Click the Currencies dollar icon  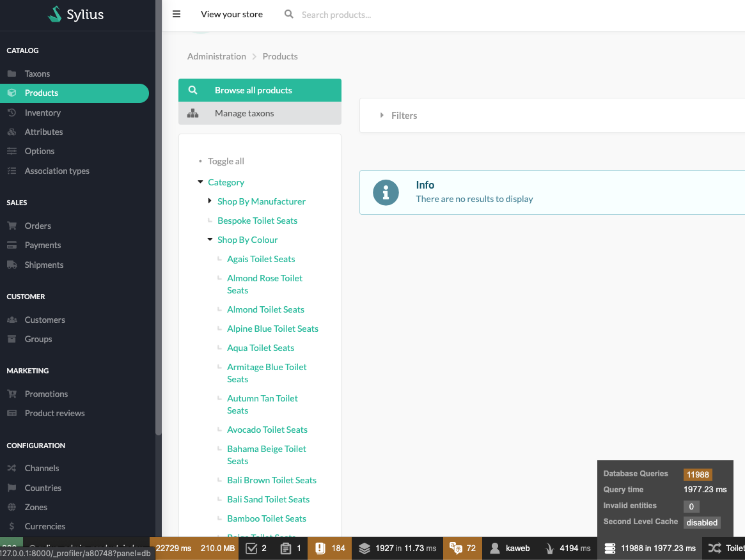point(12,526)
